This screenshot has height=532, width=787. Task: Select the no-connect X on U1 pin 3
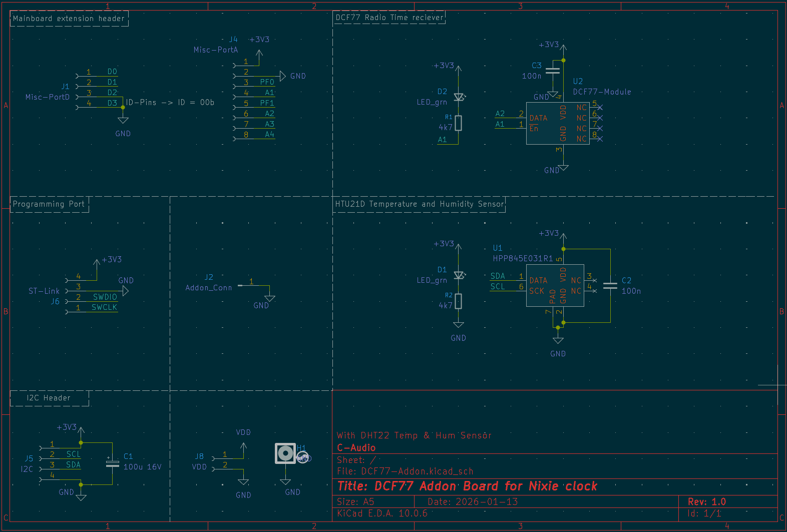pos(595,280)
